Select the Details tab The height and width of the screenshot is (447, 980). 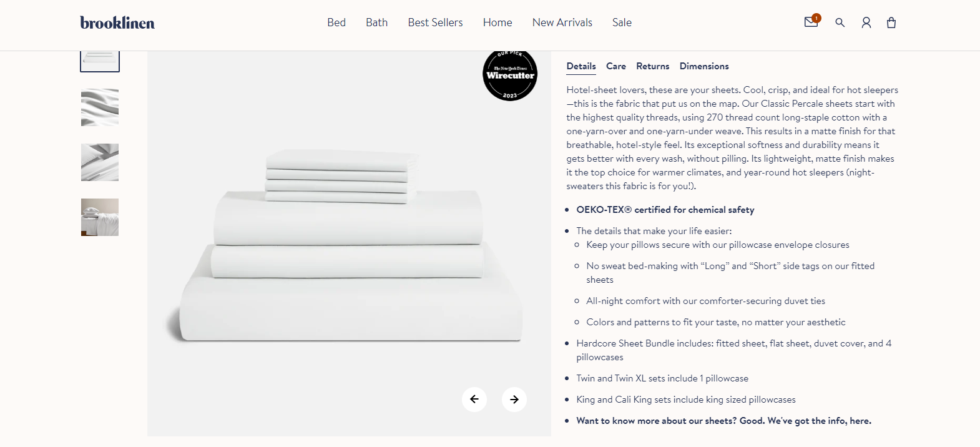[581, 66]
